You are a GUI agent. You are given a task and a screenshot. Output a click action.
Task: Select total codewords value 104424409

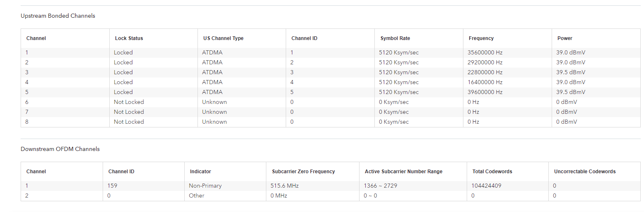point(487,186)
